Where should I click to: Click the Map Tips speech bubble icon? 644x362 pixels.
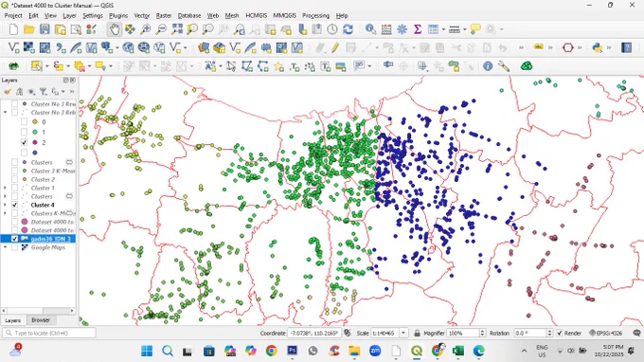475,29
